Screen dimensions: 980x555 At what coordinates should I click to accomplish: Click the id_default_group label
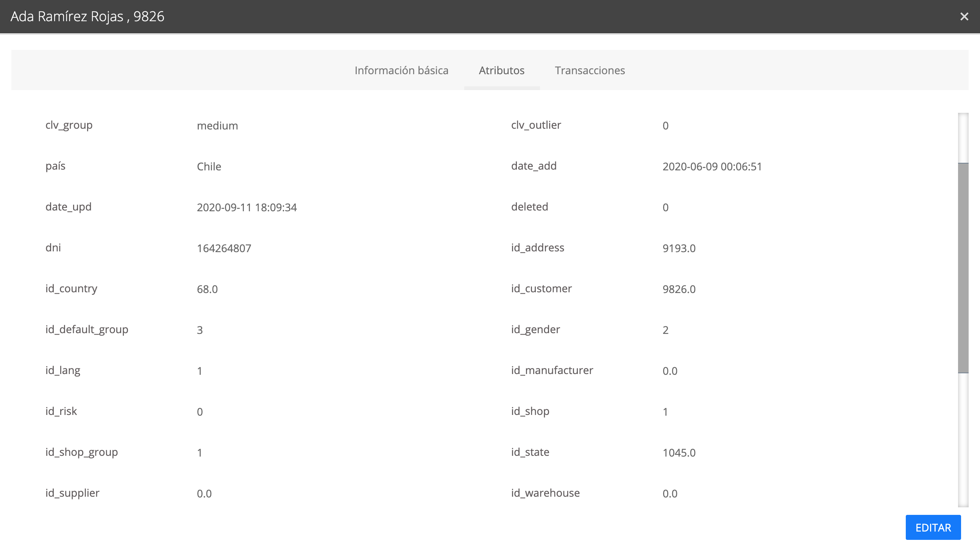tap(87, 329)
